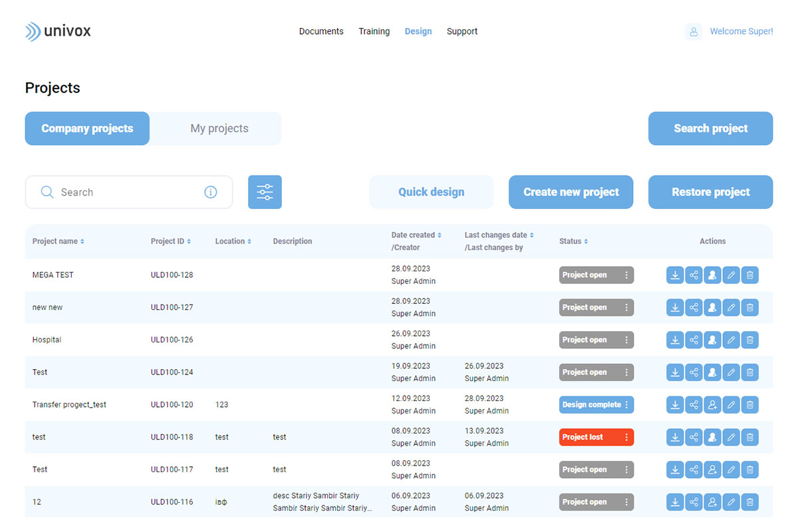Open status menu for new new
This screenshot has height=532, width=798.
point(626,307)
